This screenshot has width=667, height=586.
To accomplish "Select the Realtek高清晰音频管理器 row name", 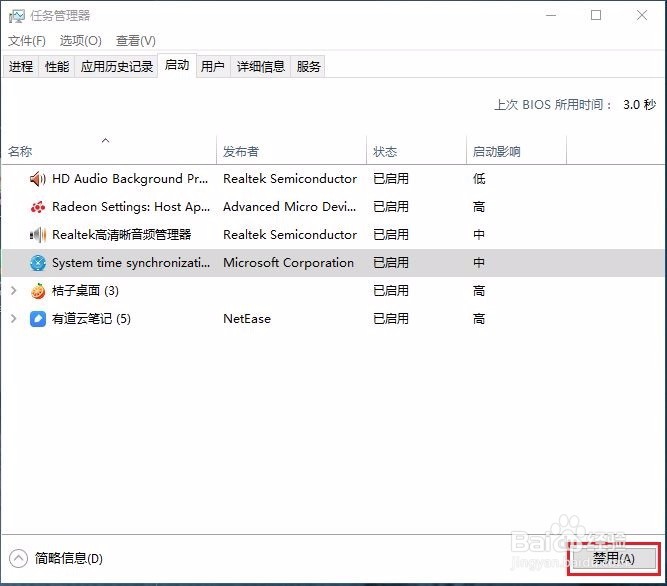I will (x=122, y=235).
